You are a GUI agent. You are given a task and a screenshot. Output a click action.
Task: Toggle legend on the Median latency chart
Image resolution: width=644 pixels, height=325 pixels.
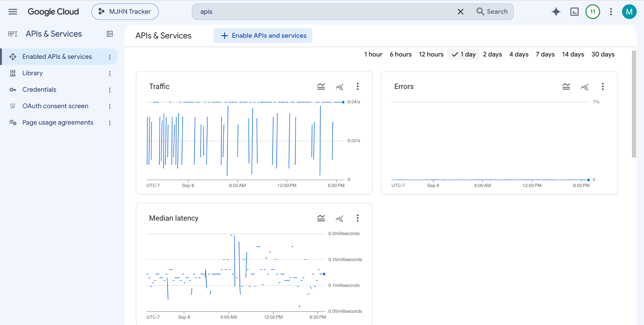pos(321,218)
